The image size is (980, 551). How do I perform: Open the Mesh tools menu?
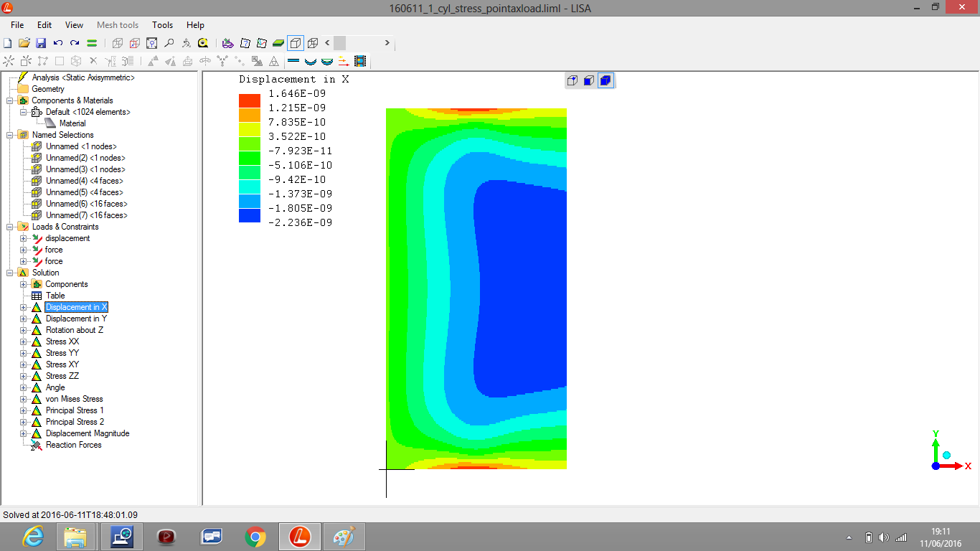click(x=118, y=25)
